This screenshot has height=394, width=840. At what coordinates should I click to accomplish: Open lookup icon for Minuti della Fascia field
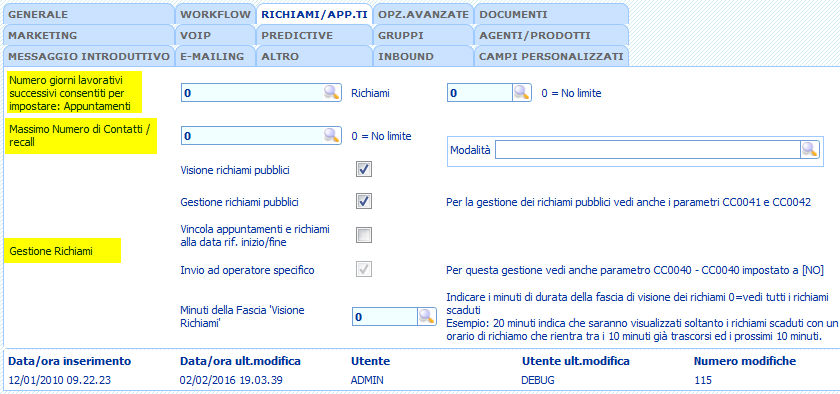427,317
